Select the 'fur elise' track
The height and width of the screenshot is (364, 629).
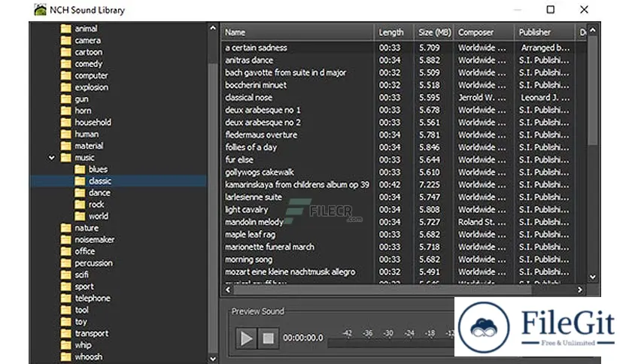(403, 159)
